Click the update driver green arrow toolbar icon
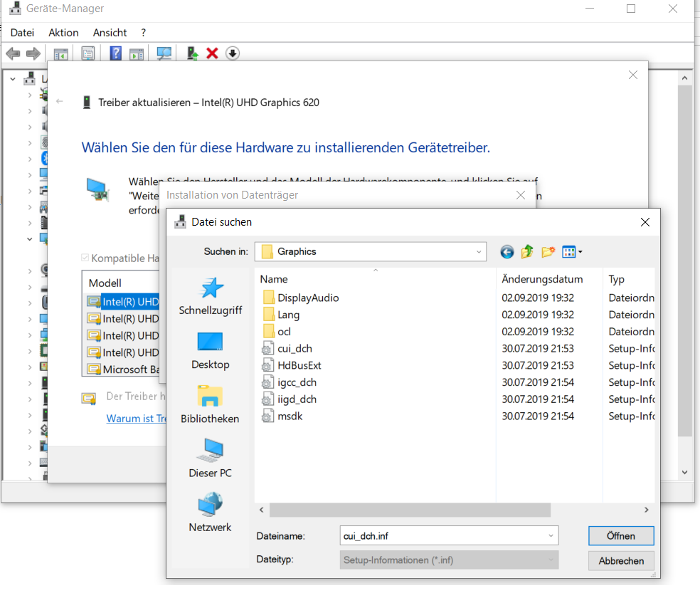Viewport: 700px width, 593px height. (192, 53)
